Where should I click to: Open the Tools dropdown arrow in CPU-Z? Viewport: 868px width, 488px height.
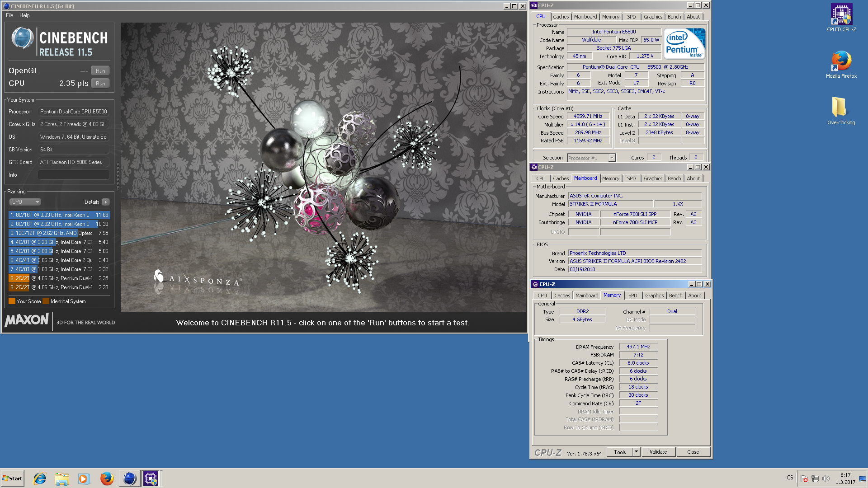pyautogui.click(x=637, y=452)
